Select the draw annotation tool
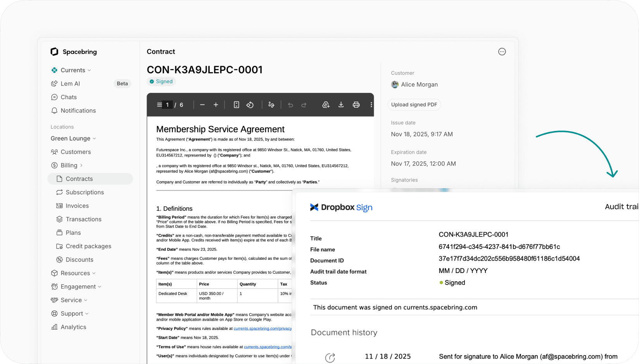 (271, 105)
